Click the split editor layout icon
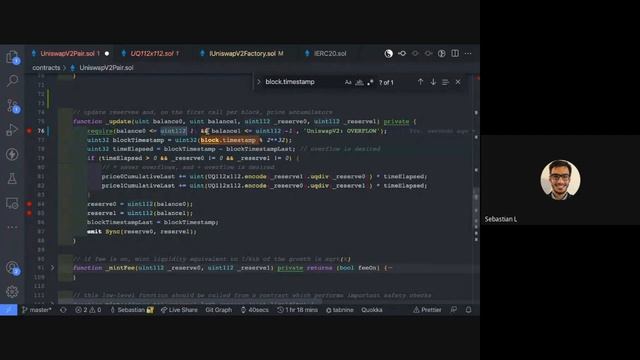 [455, 53]
